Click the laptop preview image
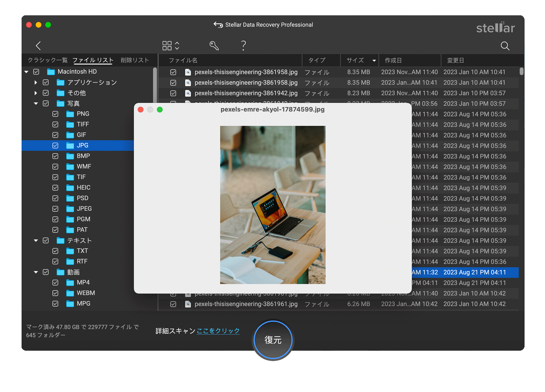 (272, 205)
